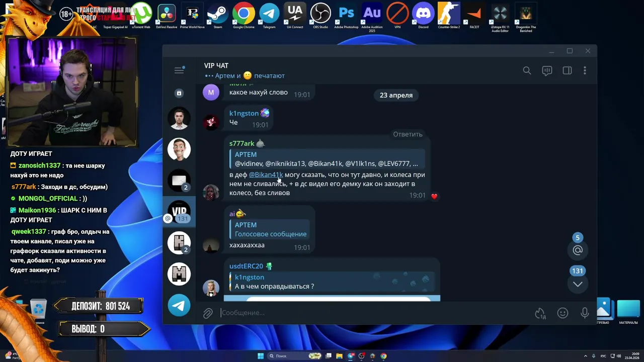The image size is (644, 362).
Task: Open the VPN desktop shortcut
Action: coord(397,16)
